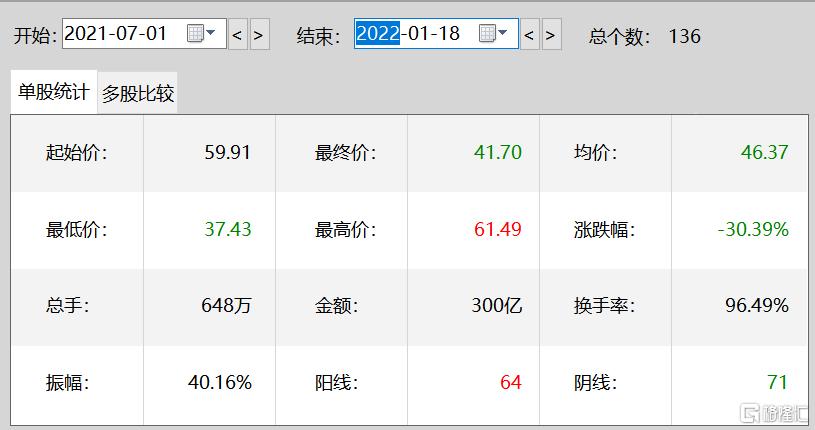Click the 最低价 value 37.43

pyautogui.click(x=228, y=229)
